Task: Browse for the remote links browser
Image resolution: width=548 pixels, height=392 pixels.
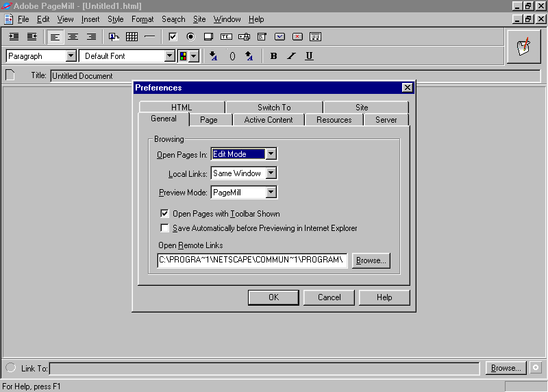Action: coord(371,260)
